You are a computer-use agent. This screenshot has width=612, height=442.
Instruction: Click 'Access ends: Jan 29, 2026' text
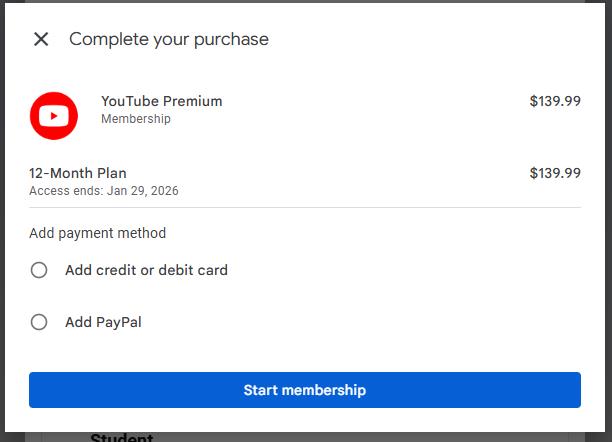(104, 191)
